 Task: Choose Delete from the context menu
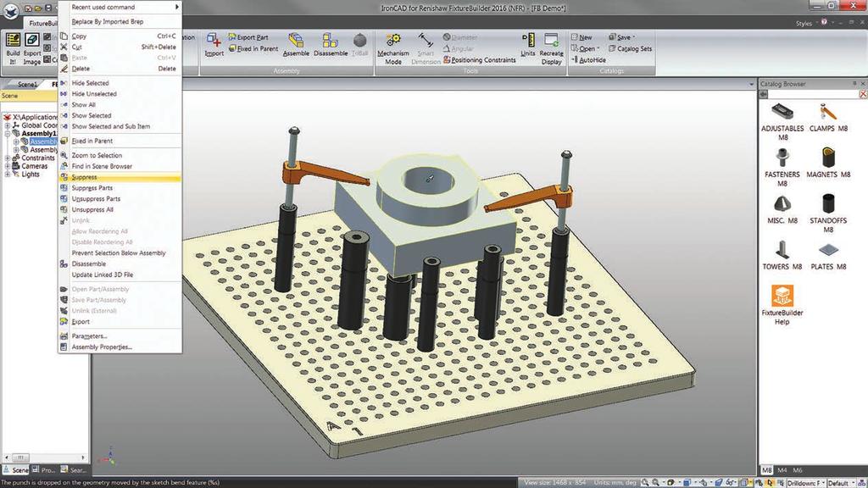click(x=120, y=69)
